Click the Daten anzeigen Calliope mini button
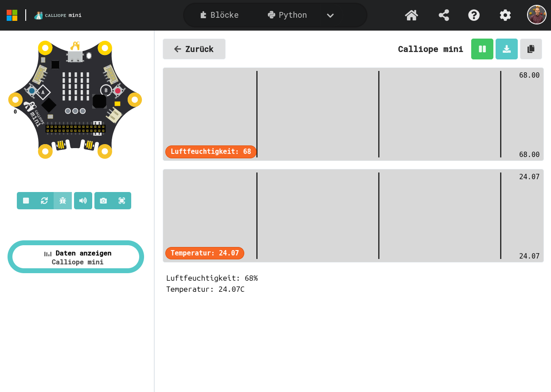Image resolution: width=551 pixels, height=392 pixels. point(76,257)
